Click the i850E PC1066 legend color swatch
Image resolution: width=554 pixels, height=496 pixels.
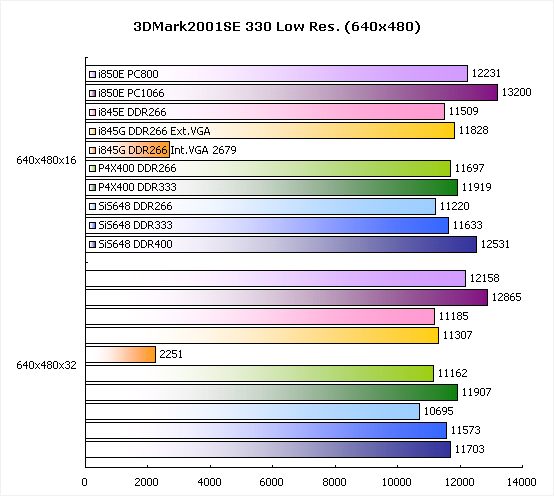(x=93, y=93)
